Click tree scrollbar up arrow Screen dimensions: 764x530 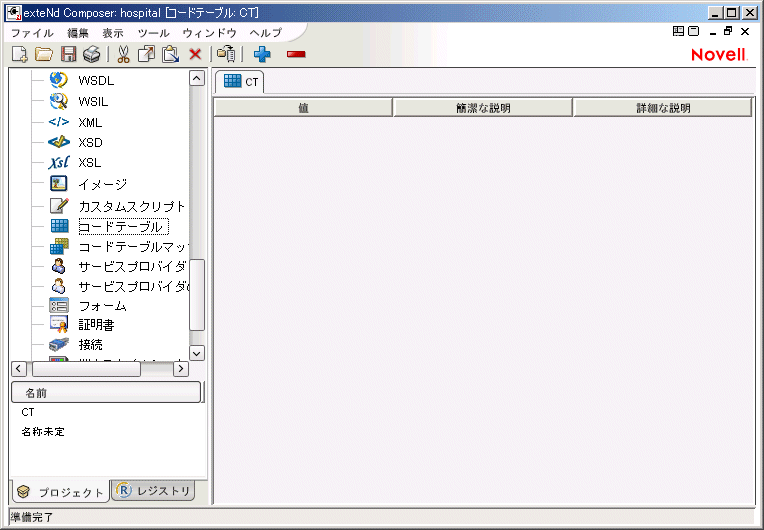(197, 78)
